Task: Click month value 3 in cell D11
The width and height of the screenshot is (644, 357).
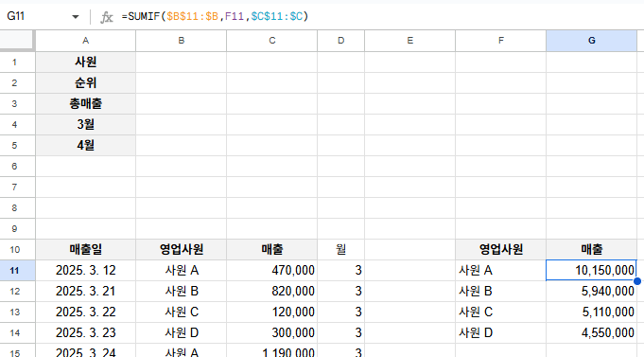Action: 340,270
